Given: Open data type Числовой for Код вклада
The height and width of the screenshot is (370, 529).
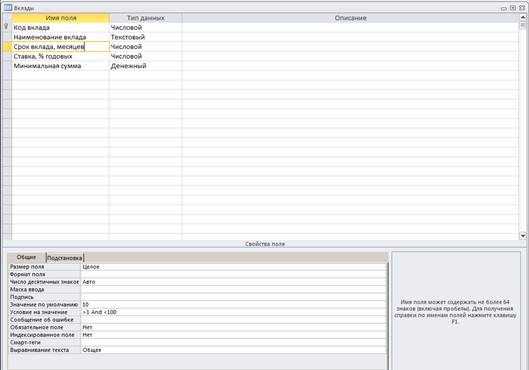Looking at the screenshot, I should point(146,27).
